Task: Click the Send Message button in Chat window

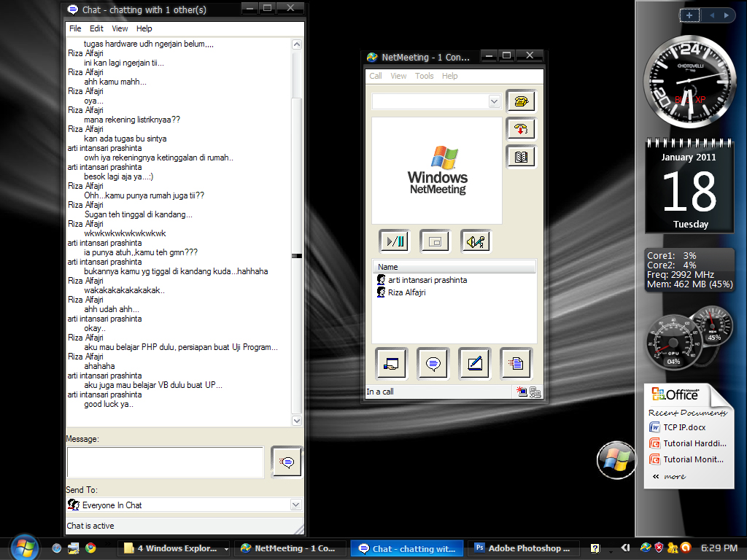Action: coord(286,462)
